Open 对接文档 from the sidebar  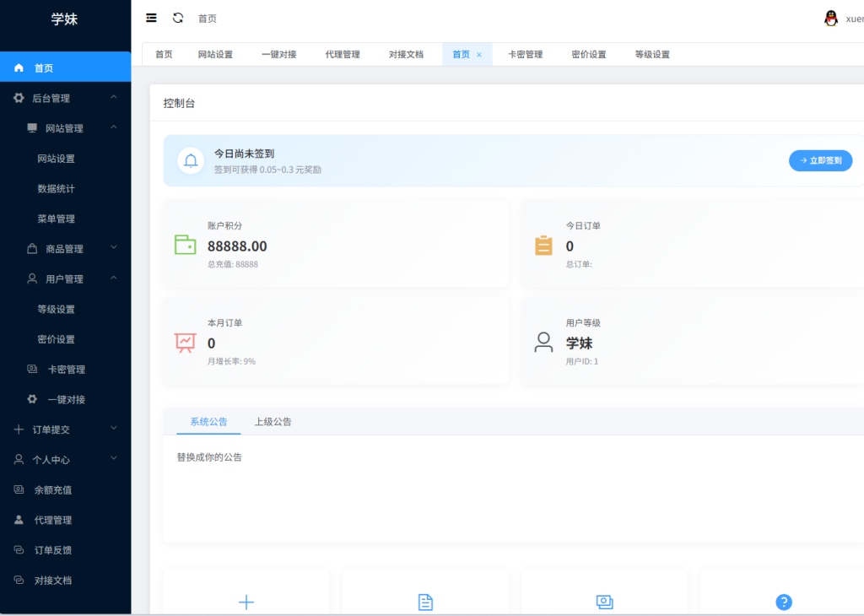52,581
